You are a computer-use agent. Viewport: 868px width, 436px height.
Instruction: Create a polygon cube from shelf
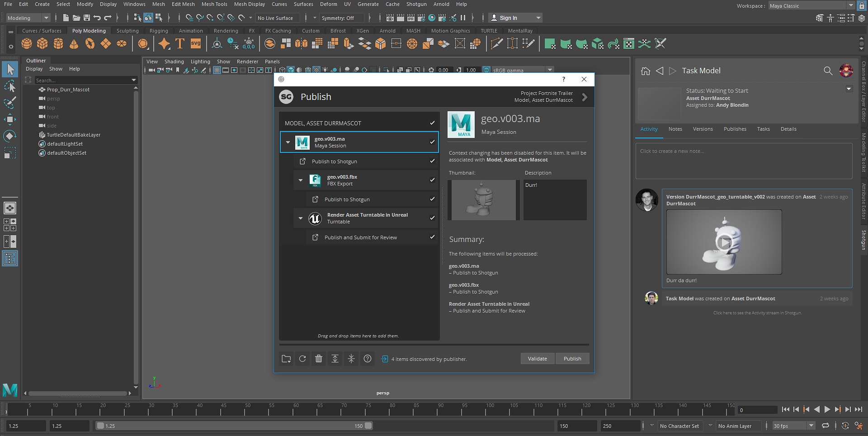42,44
